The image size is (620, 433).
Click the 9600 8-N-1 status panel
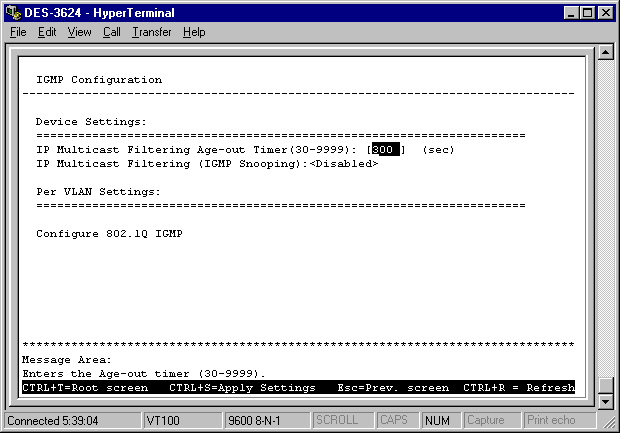click(264, 421)
